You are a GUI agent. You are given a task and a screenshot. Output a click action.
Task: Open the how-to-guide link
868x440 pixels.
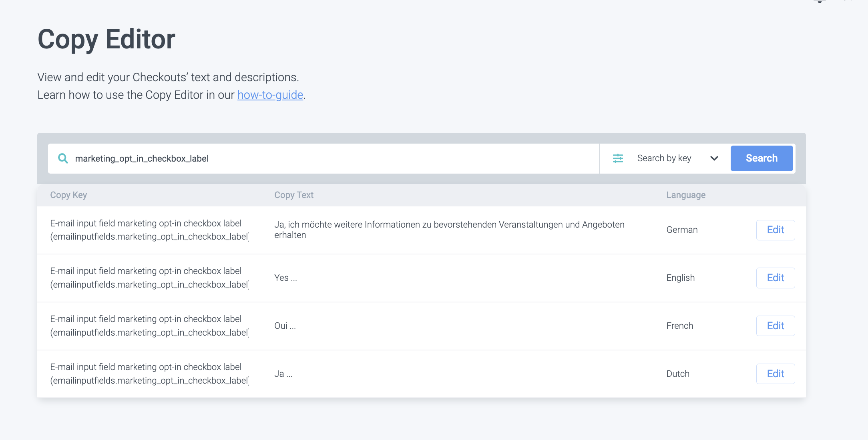coord(270,95)
